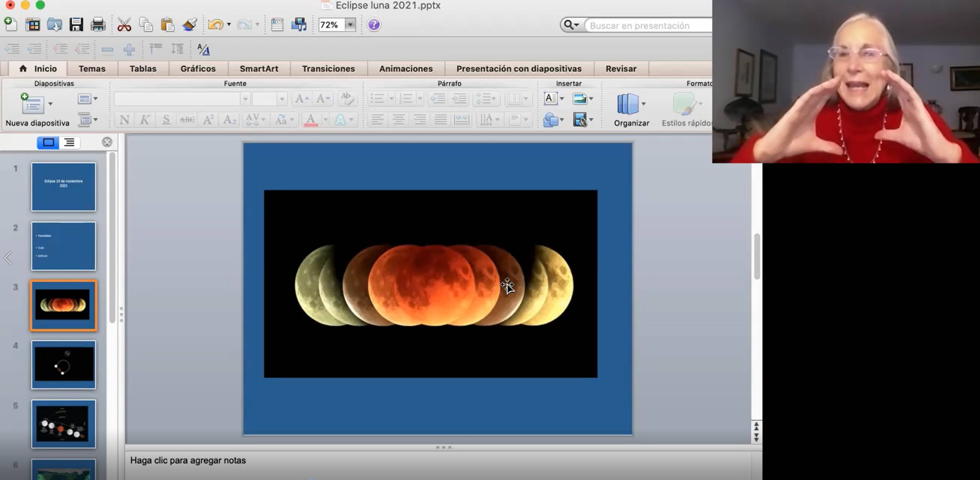Expand the font color arrow
The width and height of the screenshot is (980, 480).
click(325, 120)
